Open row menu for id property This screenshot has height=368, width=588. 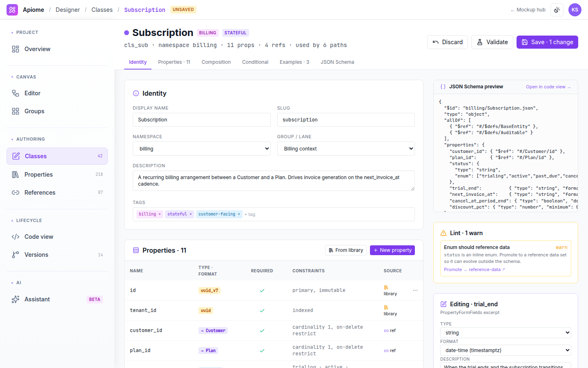pos(415,290)
